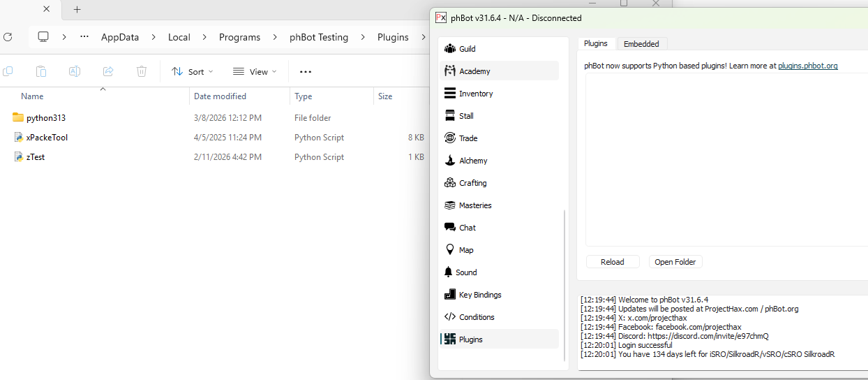Click the Reload plugins button
868x380 pixels.
tap(613, 262)
